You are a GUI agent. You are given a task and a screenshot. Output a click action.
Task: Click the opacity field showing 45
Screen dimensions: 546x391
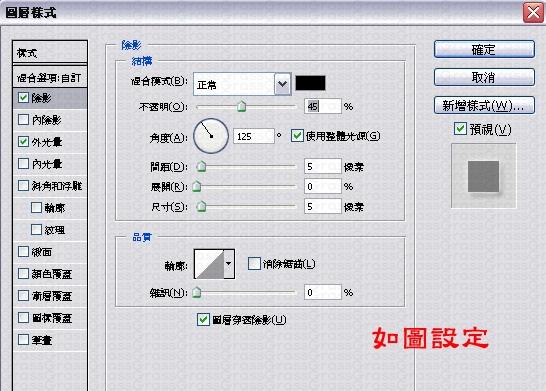323,106
